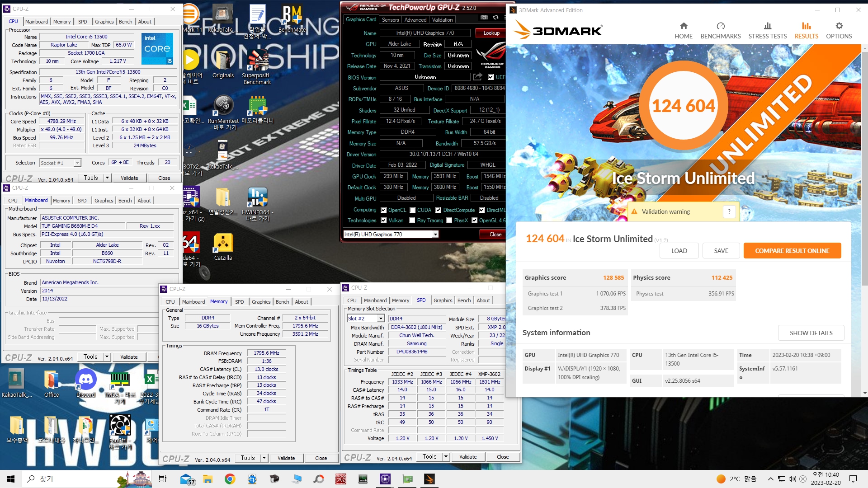Click SHOW DETAILS for system information

[x=811, y=333]
